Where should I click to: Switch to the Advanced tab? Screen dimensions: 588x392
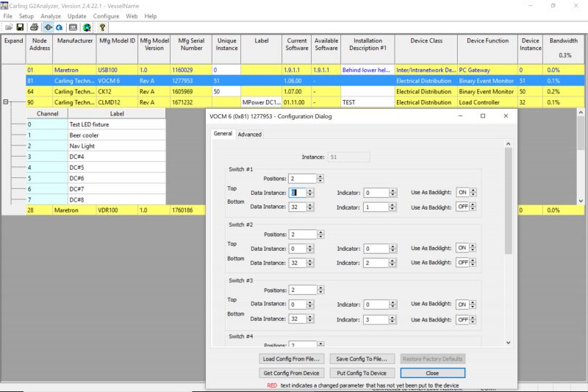[x=249, y=135]
